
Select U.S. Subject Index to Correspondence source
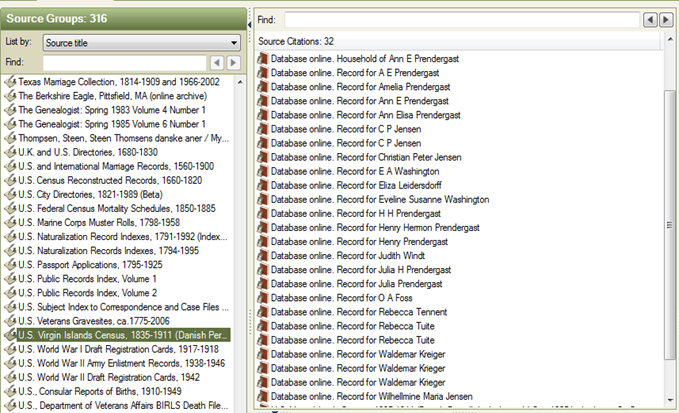[123, 307]
